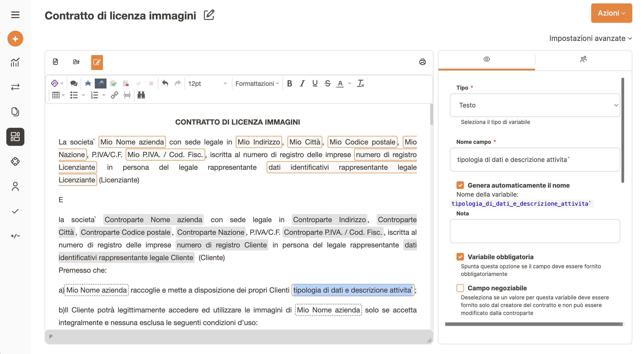Select the Controparte Codice postale variable
The width and height of the screenshot is (644, 354).
125,232
